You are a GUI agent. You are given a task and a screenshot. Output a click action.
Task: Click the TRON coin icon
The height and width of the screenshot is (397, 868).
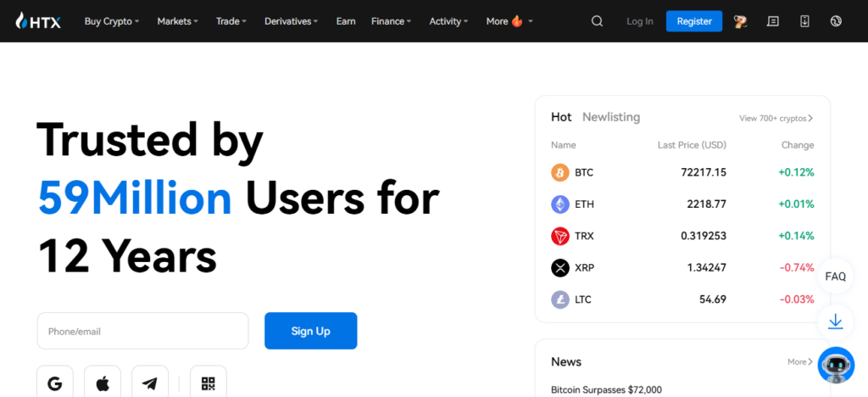(x=560, y=236)
